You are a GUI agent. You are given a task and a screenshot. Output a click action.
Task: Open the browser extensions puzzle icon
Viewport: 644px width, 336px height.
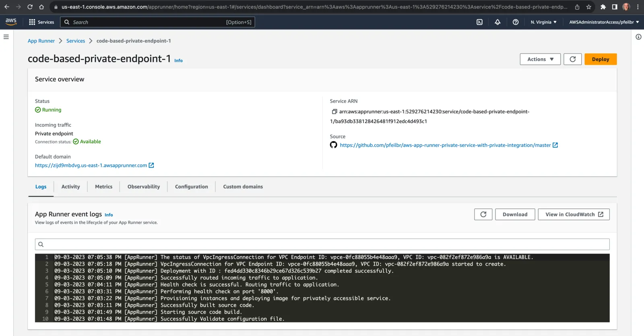point(603,7)
